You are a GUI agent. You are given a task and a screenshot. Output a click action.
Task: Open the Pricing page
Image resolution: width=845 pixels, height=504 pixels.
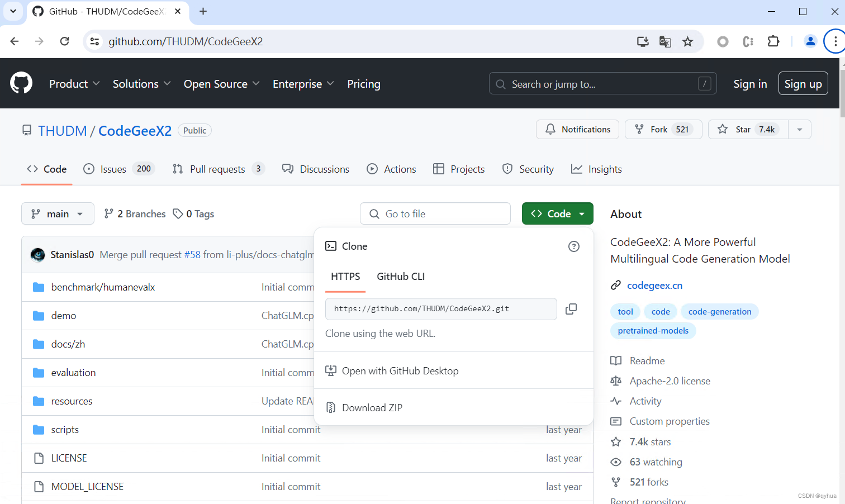coord(364,84)
